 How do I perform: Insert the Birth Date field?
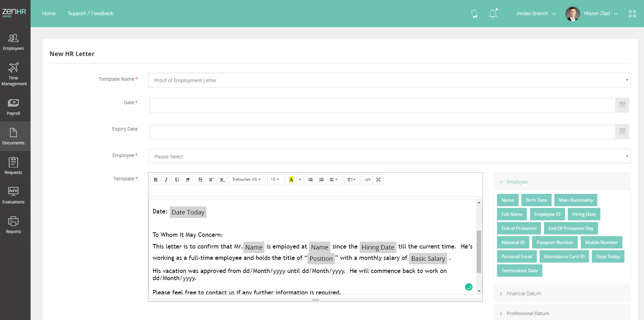536,200
